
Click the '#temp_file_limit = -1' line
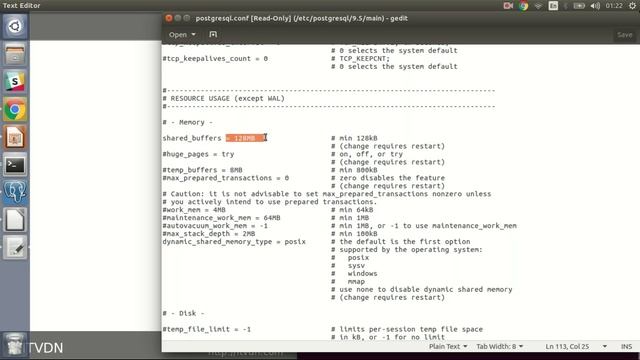[x=207, y=329]
